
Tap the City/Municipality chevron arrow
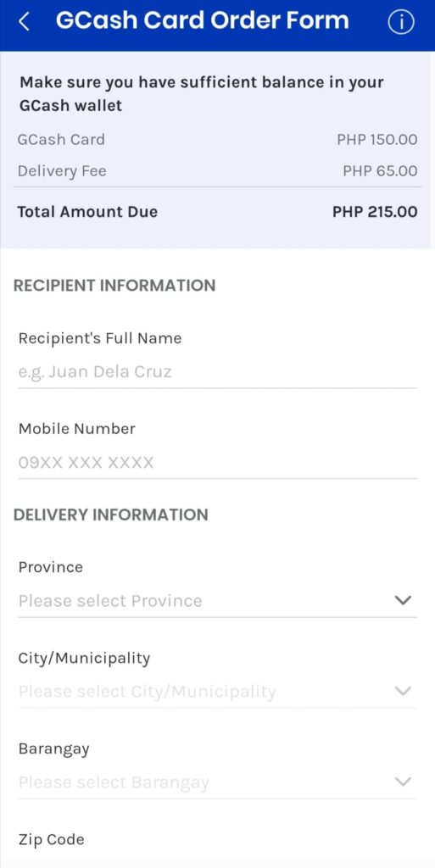click(x=403, y=691)
